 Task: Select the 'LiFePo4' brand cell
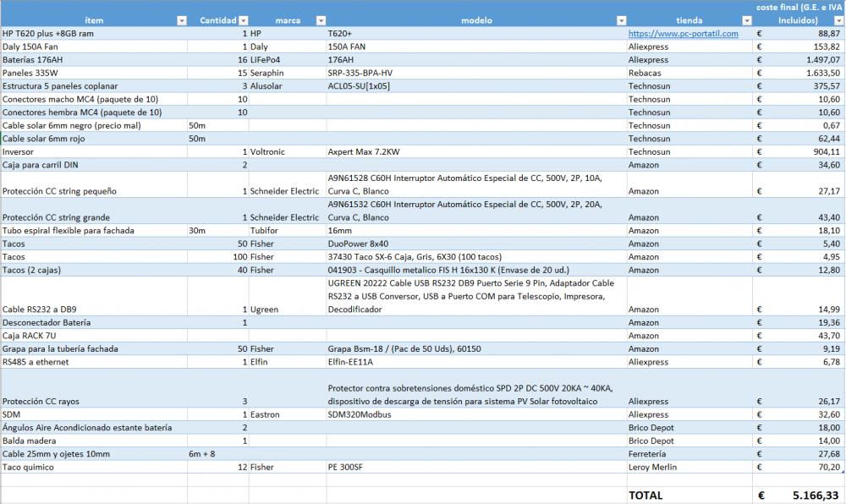(x=288, y=60)
